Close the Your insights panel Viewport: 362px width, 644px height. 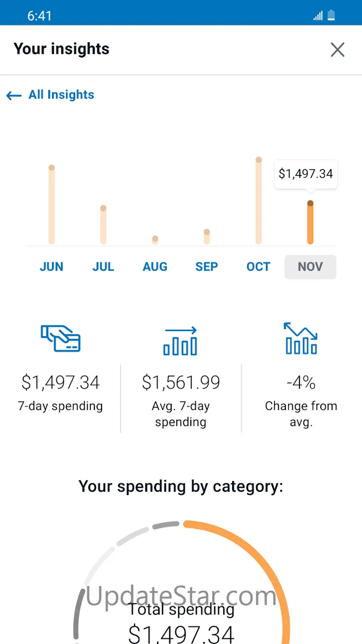click(337, 49)
